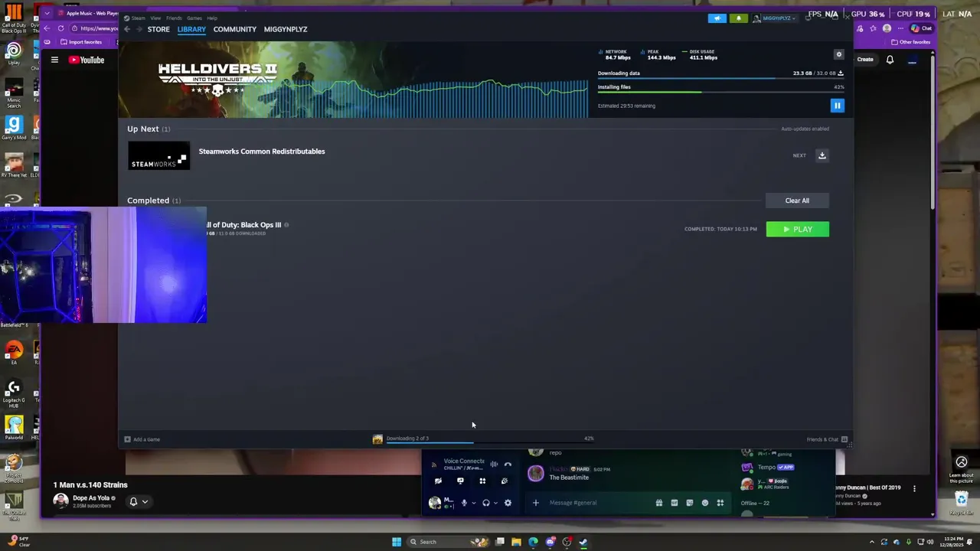Reload the browser page

point(60,28)
